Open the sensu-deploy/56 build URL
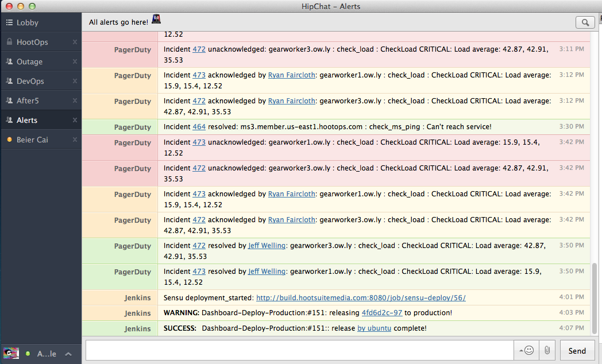 tap(361, 297)
